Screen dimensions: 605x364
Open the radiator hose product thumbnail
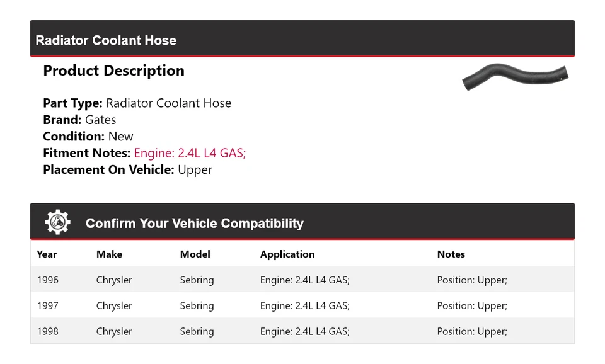pyautogui.click(x=514, y=77)
